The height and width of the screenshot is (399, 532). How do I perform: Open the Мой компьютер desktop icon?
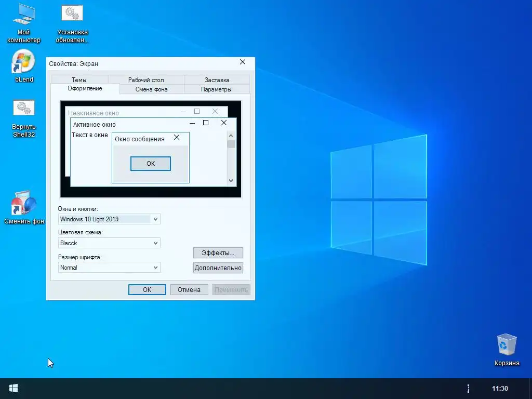pos(24,24)
